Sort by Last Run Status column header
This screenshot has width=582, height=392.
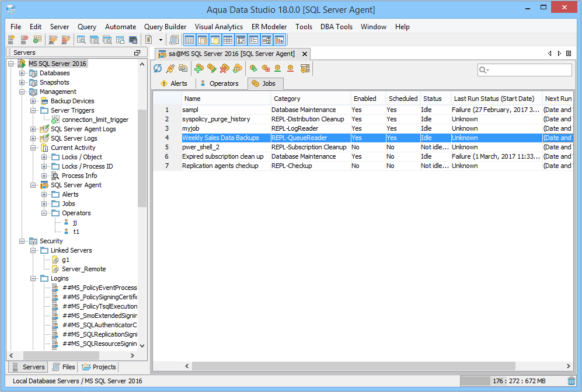pos(497,99)
